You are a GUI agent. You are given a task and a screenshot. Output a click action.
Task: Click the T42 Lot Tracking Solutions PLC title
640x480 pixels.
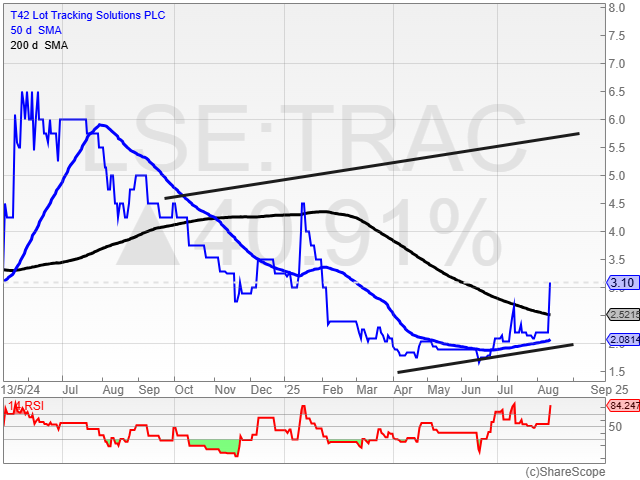coord(88,16)
